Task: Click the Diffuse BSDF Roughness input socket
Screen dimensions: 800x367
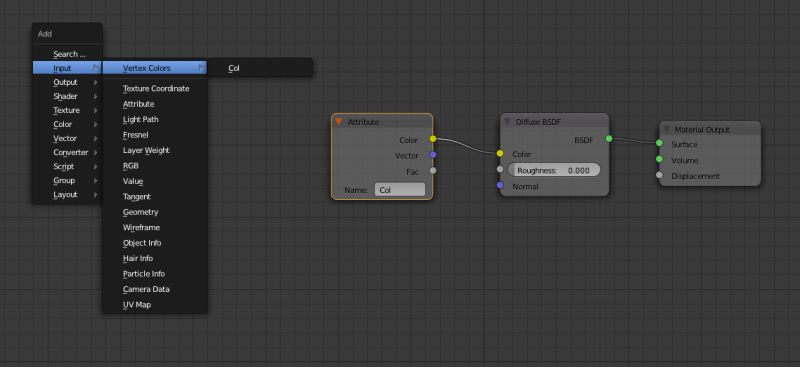Action: tap(500, 169)
